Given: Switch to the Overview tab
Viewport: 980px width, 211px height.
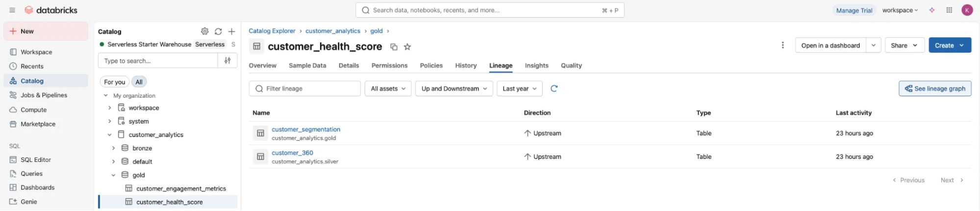Looking at the screenshot, I should point(262,66).
